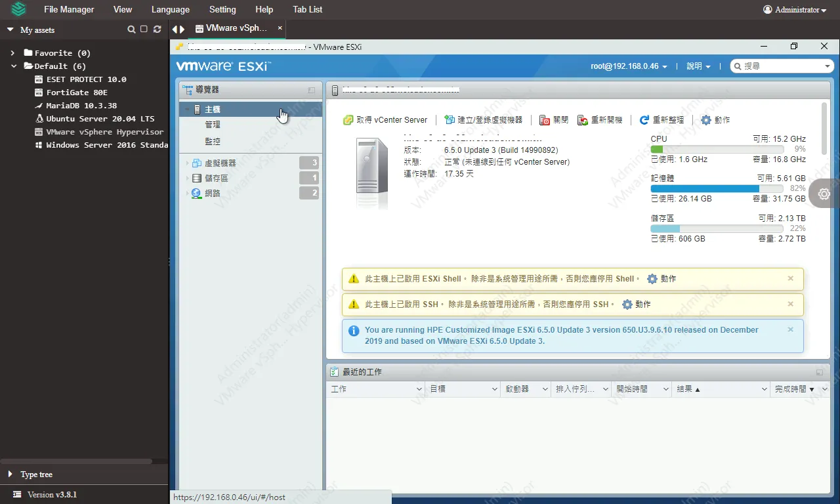Open the Help menu

tap(264, 10)
